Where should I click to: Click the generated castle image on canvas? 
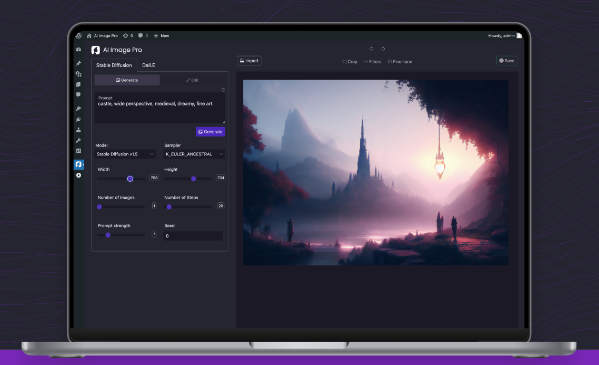click(376, 172)
